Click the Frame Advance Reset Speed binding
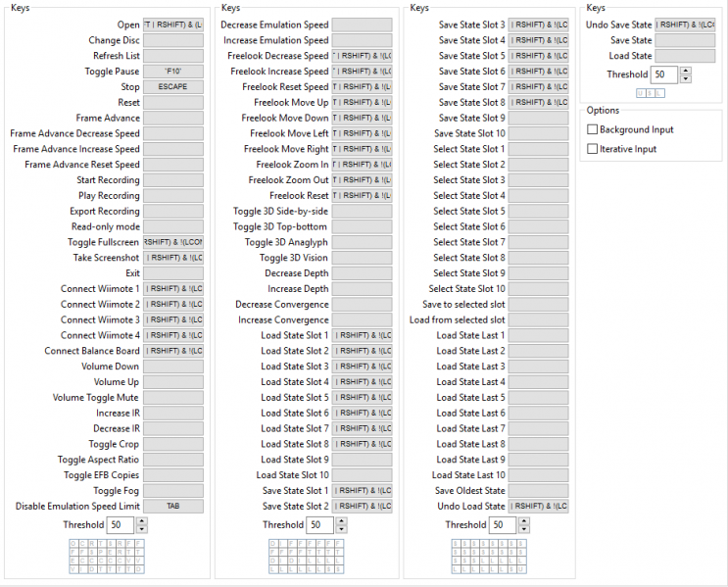Viewport: 728px width, 587px height. (x=173, y=165)
